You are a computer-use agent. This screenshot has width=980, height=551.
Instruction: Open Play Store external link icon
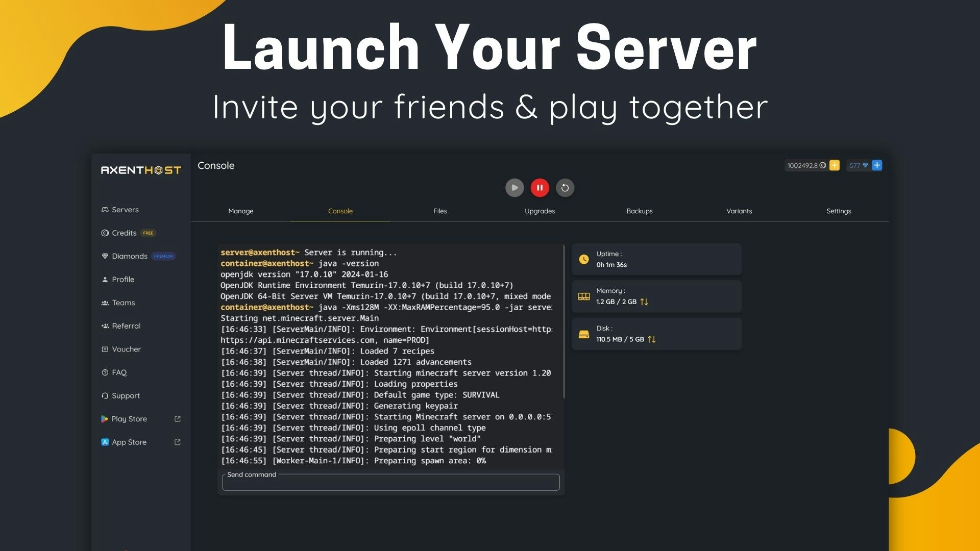point(178,419)
